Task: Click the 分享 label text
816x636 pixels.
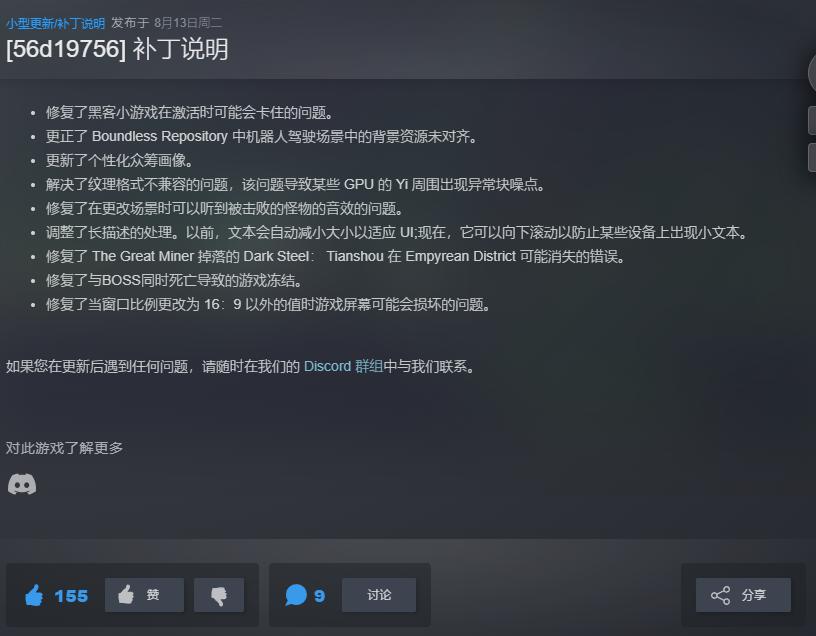Action: (754, 595)
